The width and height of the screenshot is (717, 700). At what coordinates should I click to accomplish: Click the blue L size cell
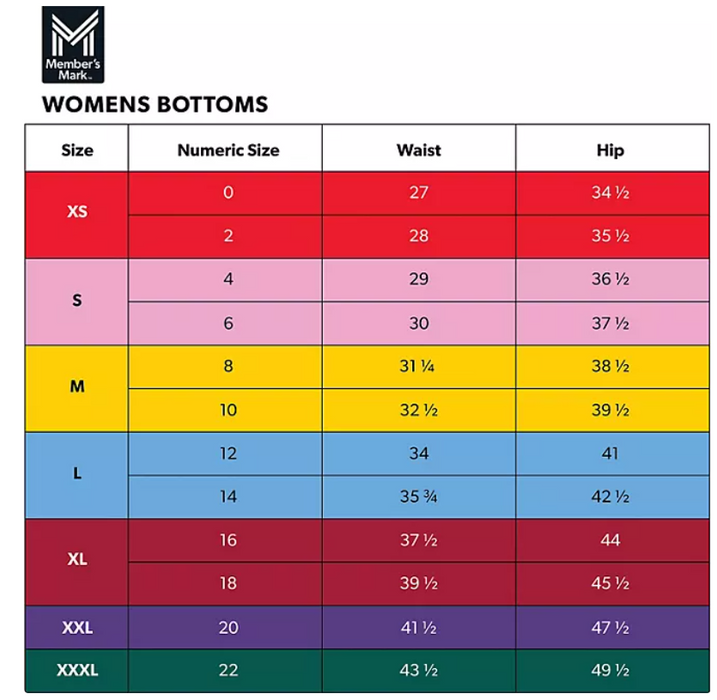pos(77,474)
